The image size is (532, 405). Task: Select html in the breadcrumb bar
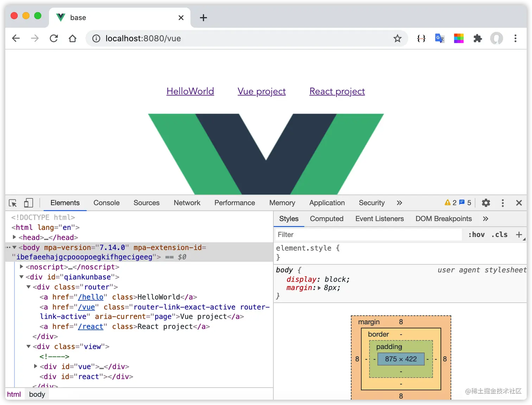tap(14, 394)
